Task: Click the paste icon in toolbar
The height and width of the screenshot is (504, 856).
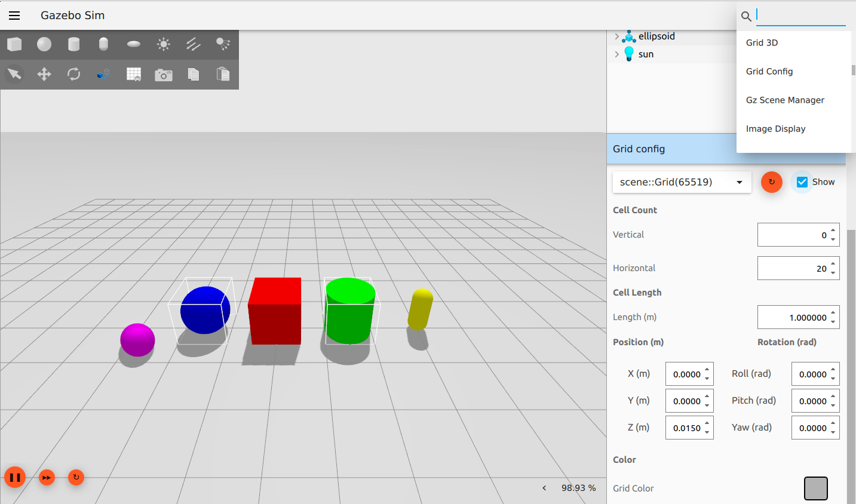Action: click(x=223, y=74)
